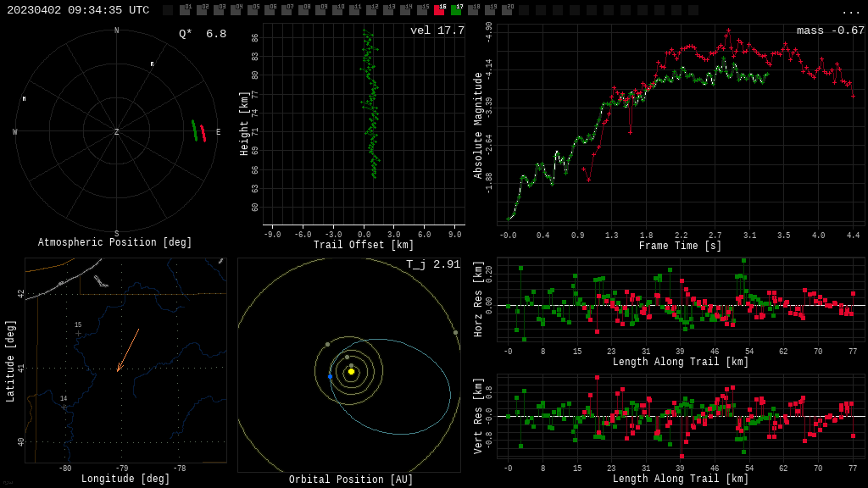The image size is (868, 488).
Task: Click the E compass label on polar plot
Action: [x=218, y=131]
